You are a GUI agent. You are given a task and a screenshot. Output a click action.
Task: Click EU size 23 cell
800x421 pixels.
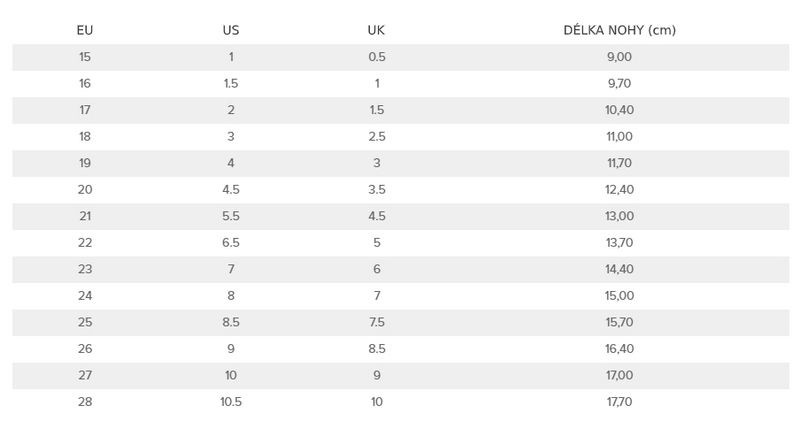coord(85,269)
